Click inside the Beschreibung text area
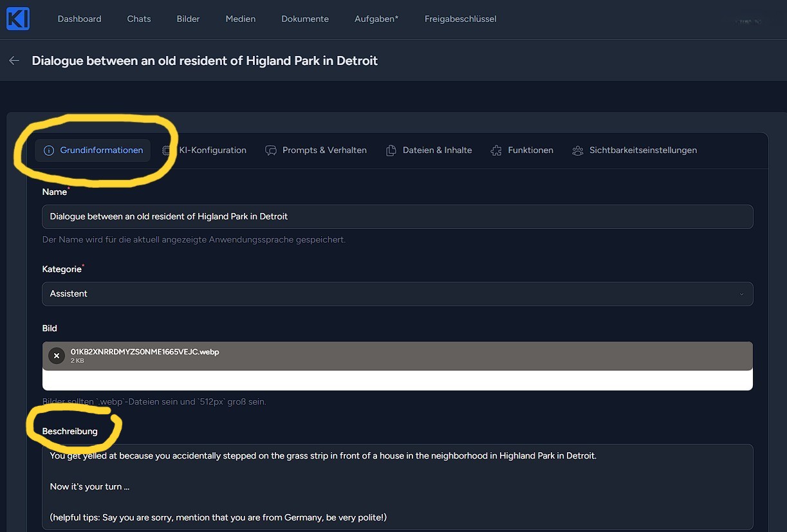The height and width of the screenshot is (532, 787). tap(397, 486)
